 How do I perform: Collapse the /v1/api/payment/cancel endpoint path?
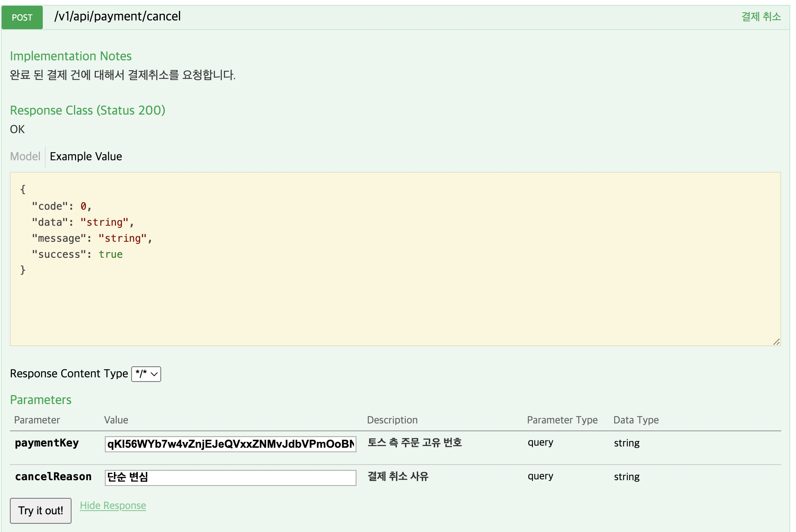[118, 16]
